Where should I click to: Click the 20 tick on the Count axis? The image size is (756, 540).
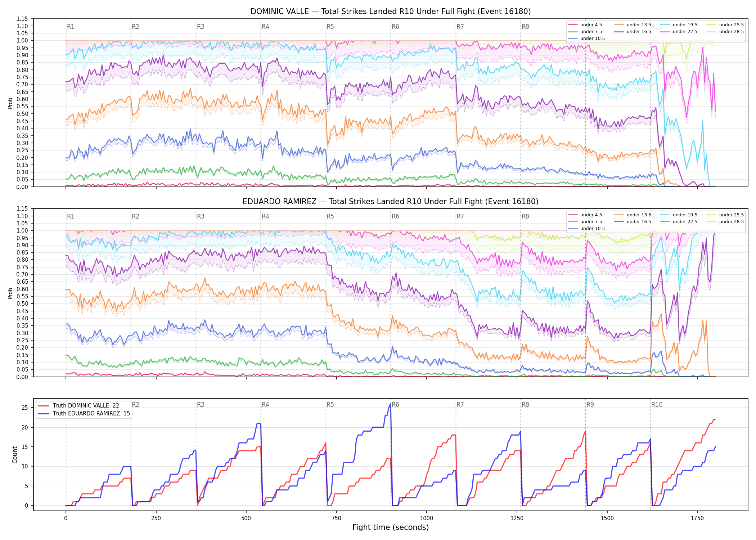coord(25,427)
